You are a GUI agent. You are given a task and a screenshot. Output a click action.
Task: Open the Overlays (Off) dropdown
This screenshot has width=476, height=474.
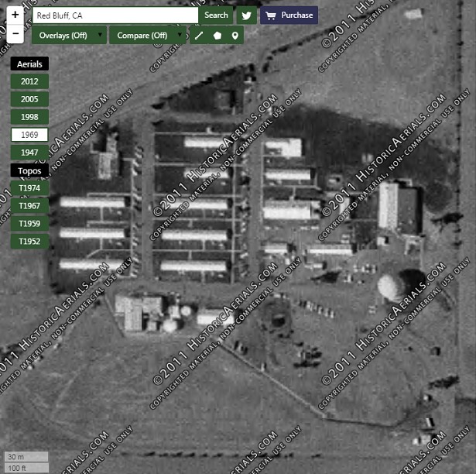point(69,36)
